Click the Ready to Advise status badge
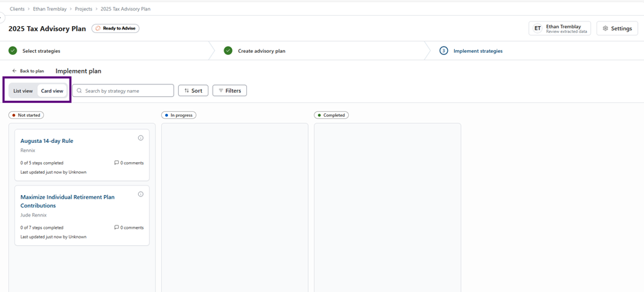The height and width of the screenshot is (292, 644). click(116, 29)
